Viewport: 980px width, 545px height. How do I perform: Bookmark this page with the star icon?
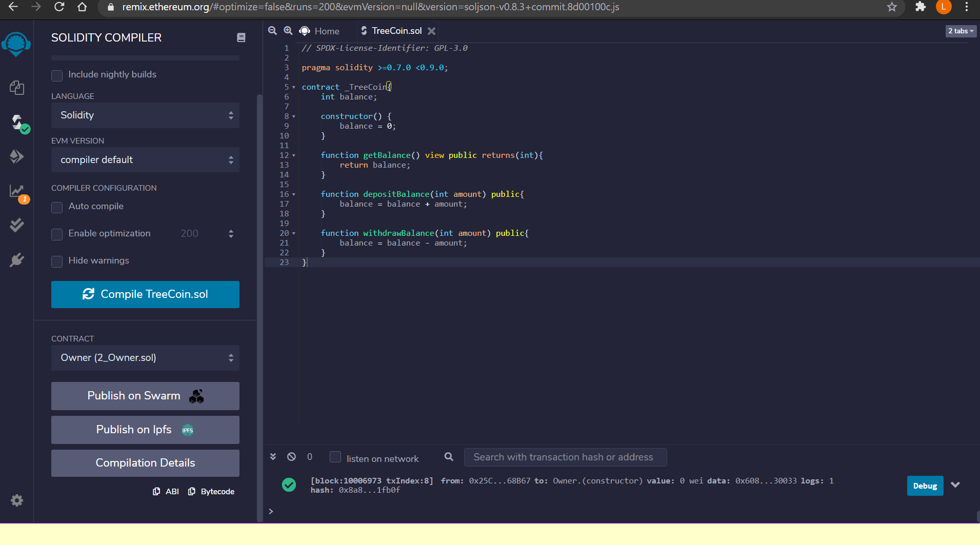tap(892, 7)
